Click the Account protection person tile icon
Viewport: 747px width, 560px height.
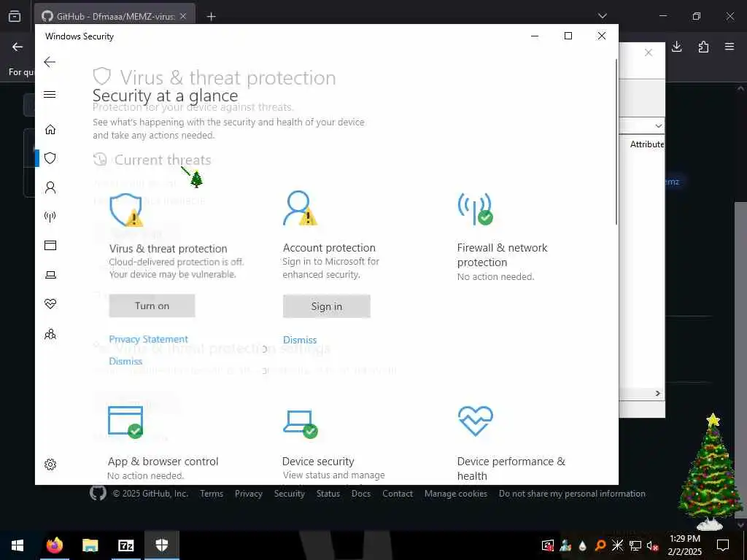pos(300,208)
